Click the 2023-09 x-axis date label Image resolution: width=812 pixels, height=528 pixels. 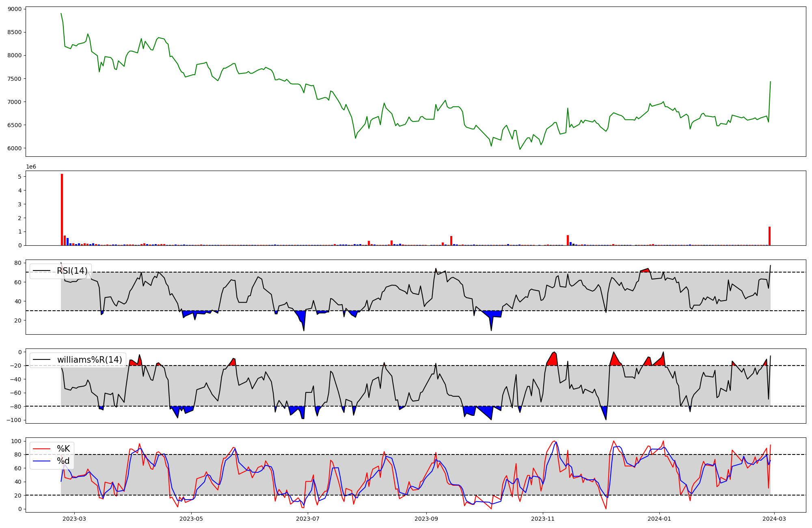(x=427, y=519)
